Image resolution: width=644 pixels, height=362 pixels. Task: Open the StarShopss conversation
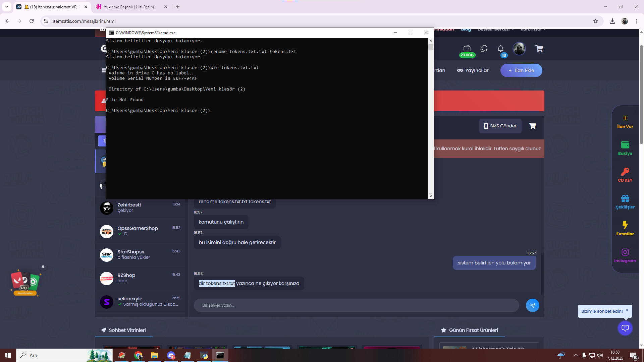tap(140, 255)
